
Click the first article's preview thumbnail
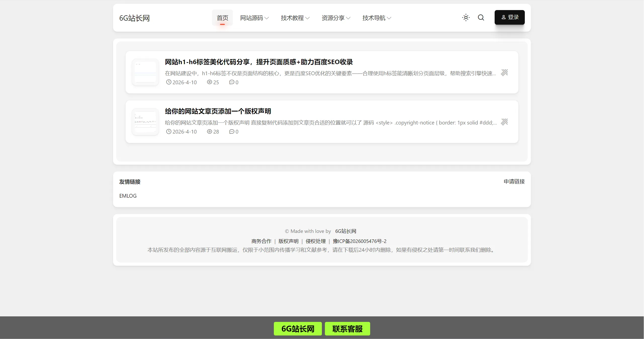click(x=145, y=72)
